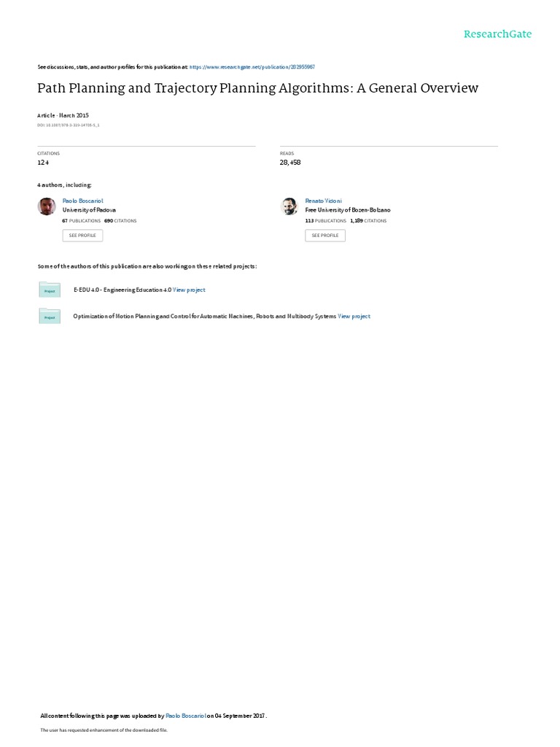Click the DOI text below Article March 2015
Screen dimensions: 560x747
tap(68, 125)
